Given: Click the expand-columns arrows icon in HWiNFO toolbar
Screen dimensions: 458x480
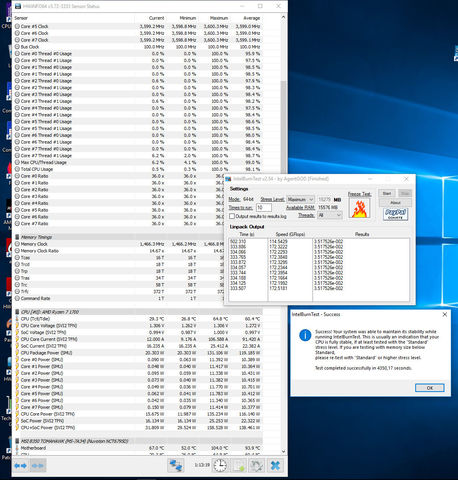Looking at the screenshot, I should coord(21,465).
